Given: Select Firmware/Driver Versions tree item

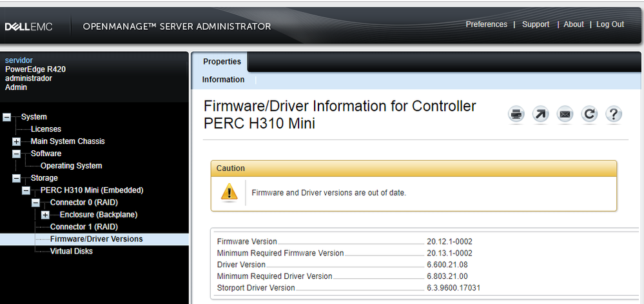Looking at the screenshot, I should (97, 239).
